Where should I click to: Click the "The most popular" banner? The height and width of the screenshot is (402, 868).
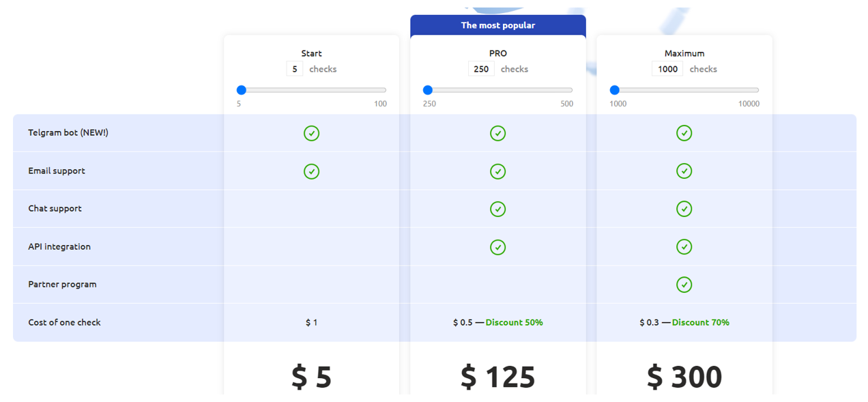tap(498, 25)
